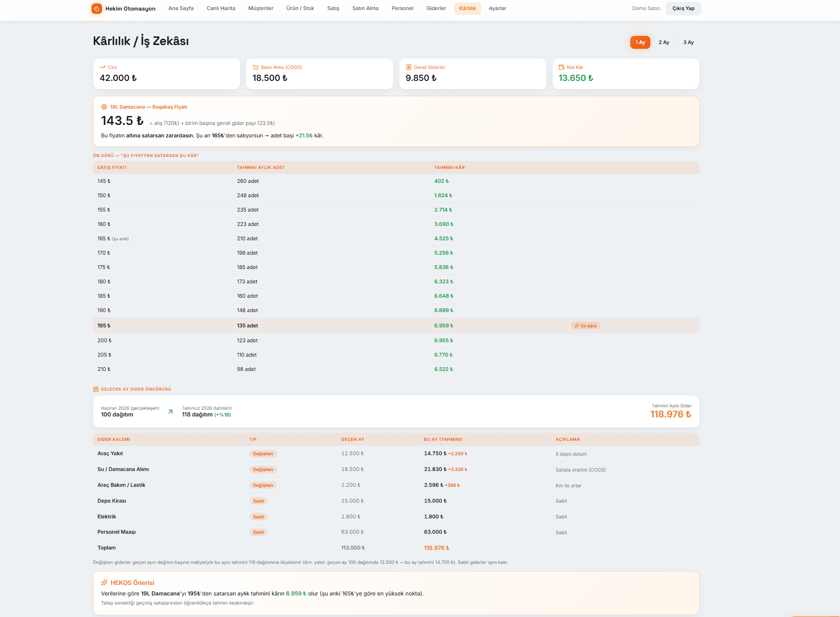The width and height of the screenshot is (840, 617).
Task: Open Satın Alma in navbar
Action: pos(365,9)
